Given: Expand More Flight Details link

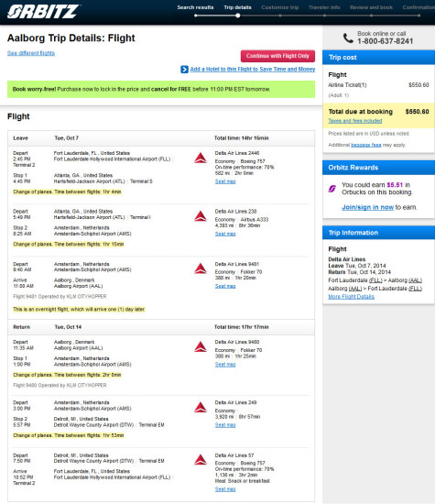Looking at the screenshot, I should click(x=351, y=297).
